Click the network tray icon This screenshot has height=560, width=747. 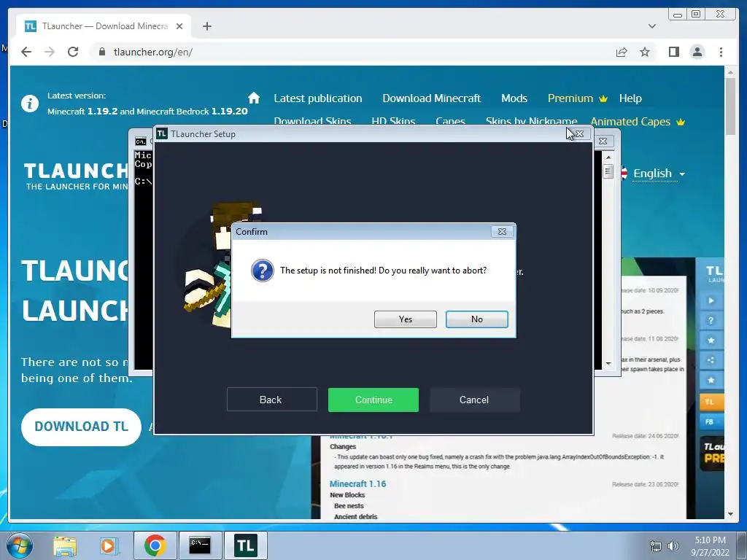pyautogui.click(x=656, y=546)
